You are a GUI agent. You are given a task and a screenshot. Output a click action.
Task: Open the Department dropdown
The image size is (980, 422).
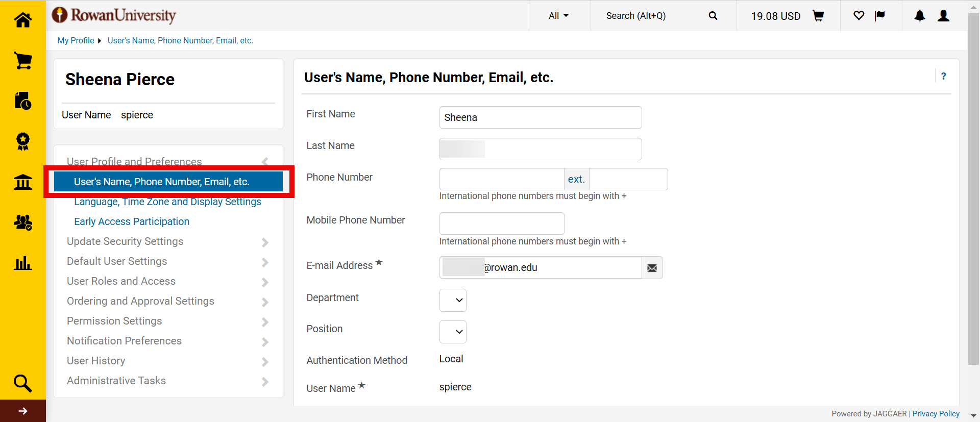(x=453, y=300)
